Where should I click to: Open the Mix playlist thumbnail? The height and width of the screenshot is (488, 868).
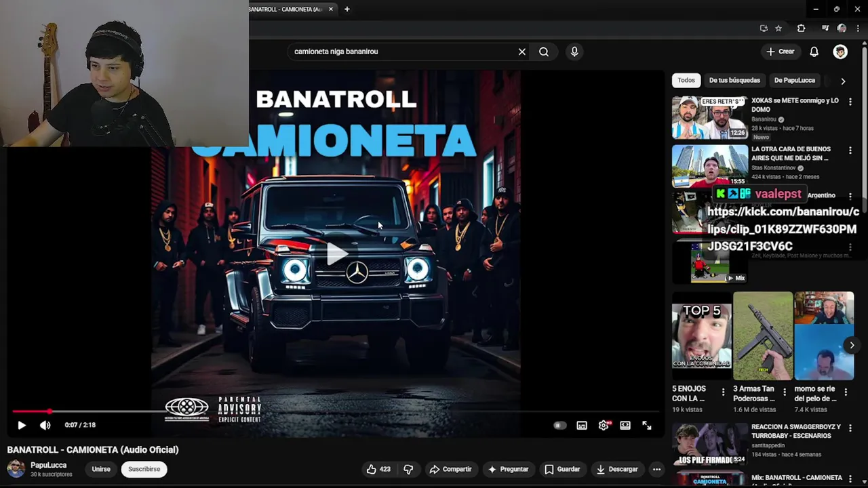[709, 479]
